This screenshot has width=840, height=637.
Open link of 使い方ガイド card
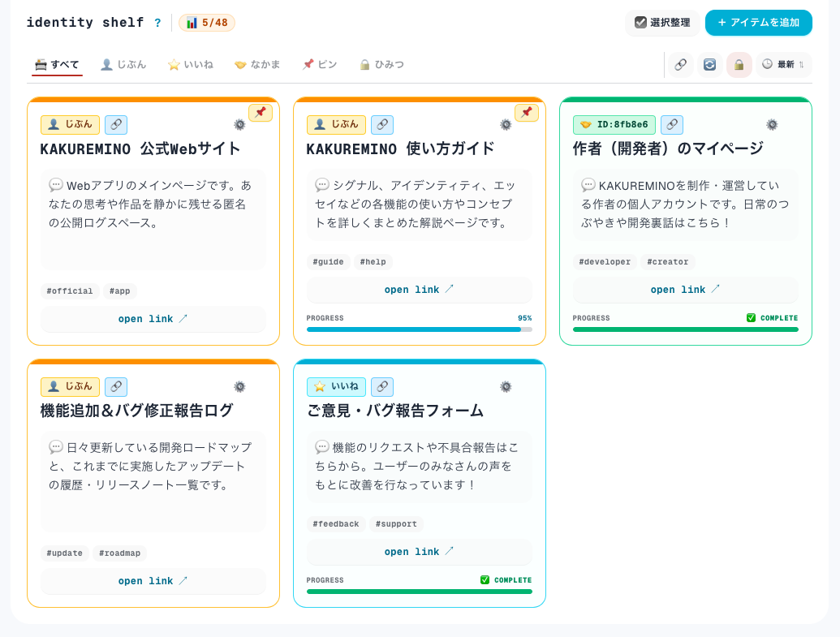(420, 290)
